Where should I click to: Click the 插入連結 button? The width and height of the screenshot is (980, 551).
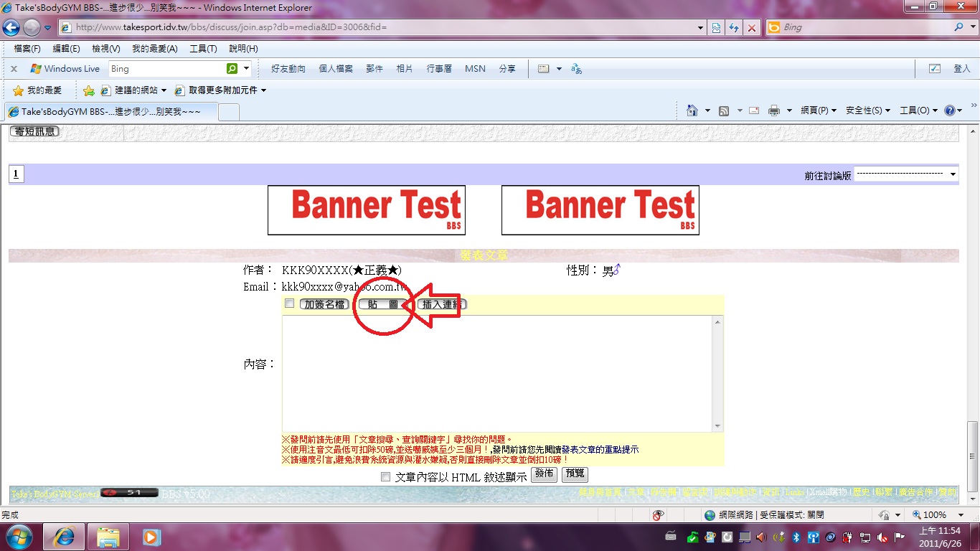pos(441,304)
